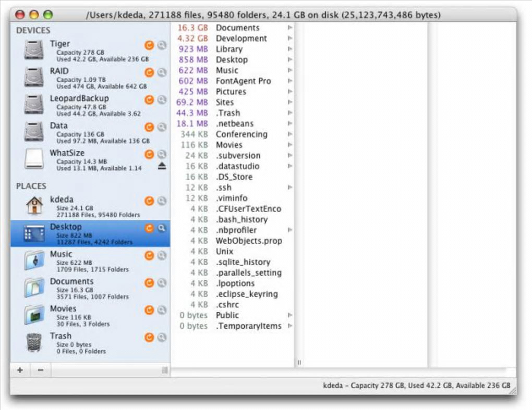
Task: Click the magnifier icon beside LeopardBackup
Action: pos(162,100)
